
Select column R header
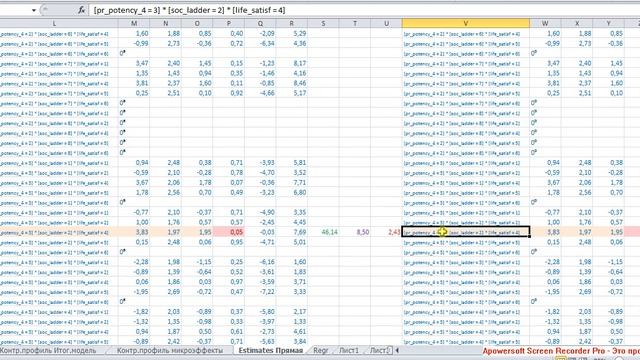291,24
